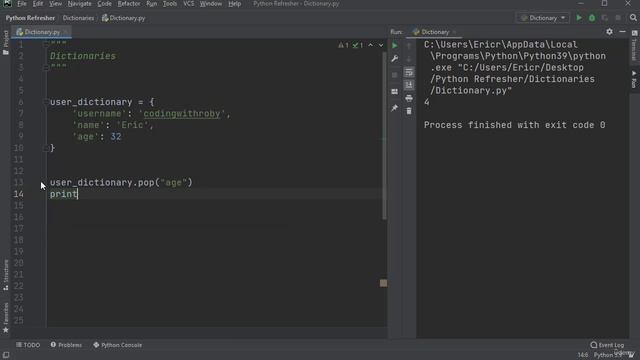
Task: Go to previous highlighted error arrow
Action: [x=370, y=45]
